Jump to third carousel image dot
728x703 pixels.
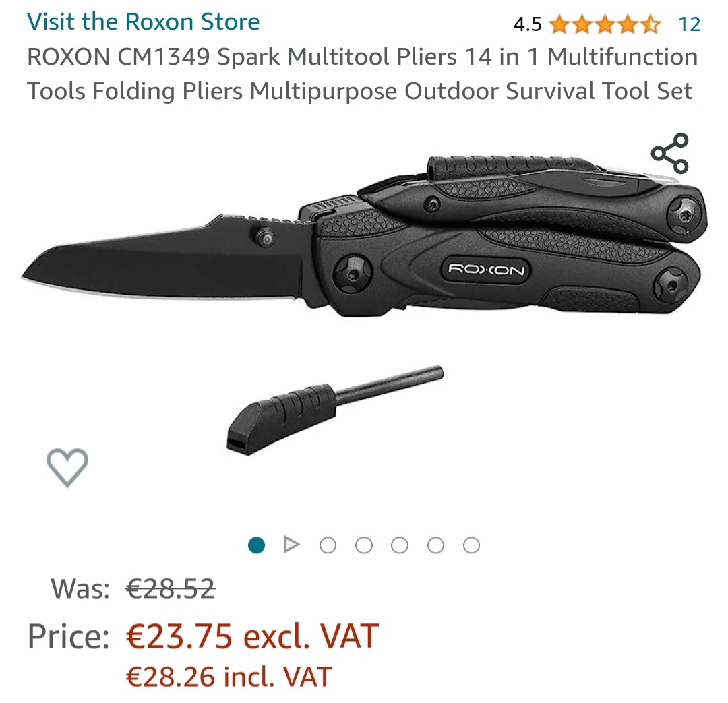tap(328, 545)
